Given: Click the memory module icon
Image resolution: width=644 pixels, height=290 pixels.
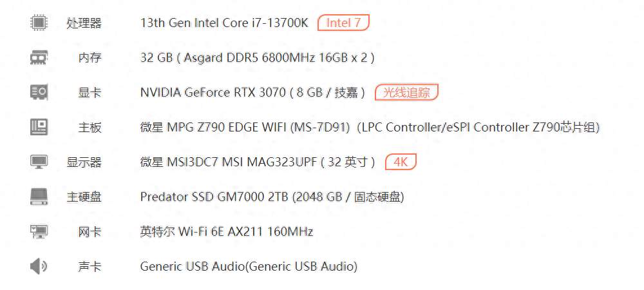Looking at the screenshot, I should 39,57.
